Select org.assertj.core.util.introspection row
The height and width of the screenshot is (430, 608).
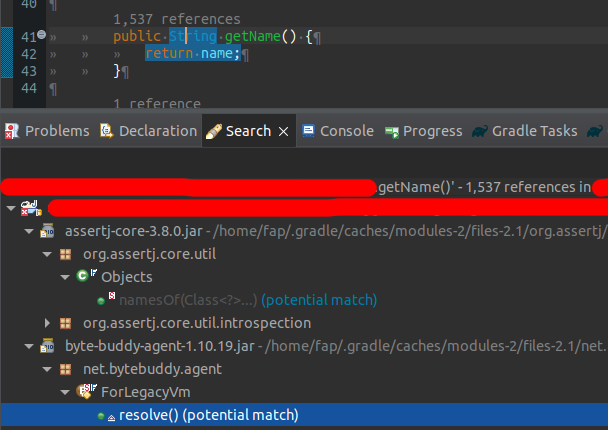pyautogui.click(x=197, y=323)
